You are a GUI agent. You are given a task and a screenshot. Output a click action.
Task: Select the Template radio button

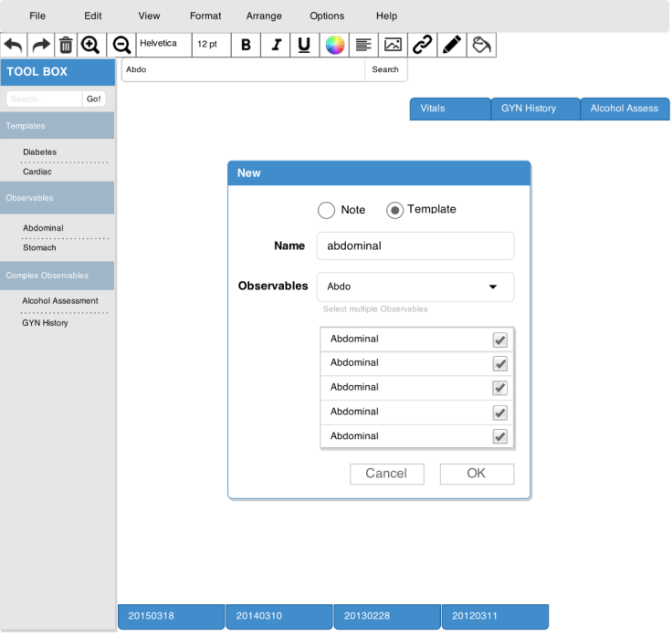(x=394, y=211)
